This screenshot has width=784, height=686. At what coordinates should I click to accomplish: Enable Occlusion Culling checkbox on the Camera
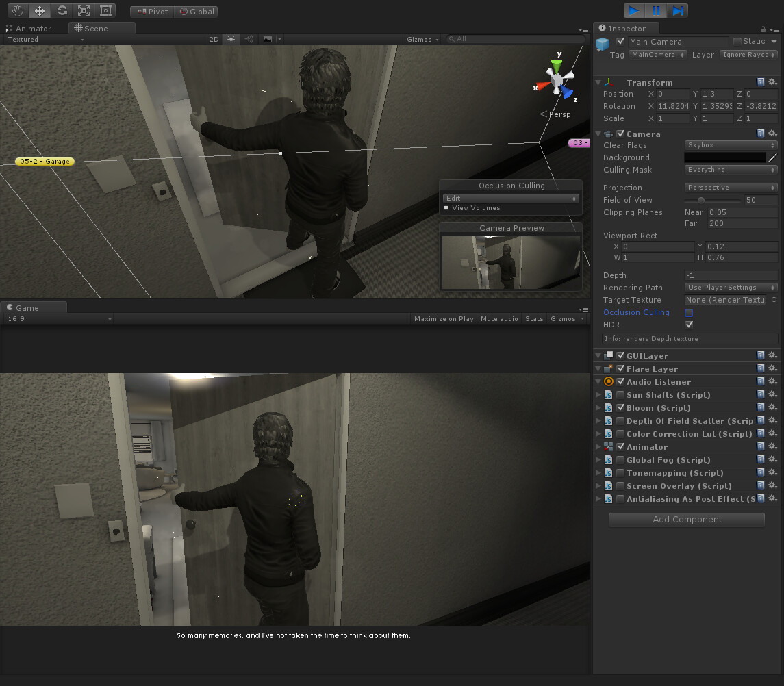click(688, 312)
